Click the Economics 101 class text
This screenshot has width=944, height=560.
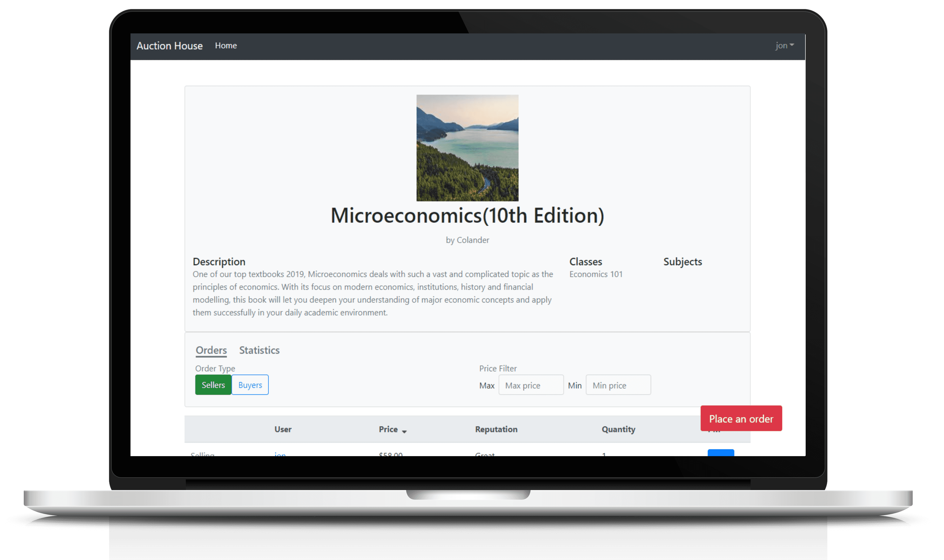pyautogui.click(x=596, y=274)
